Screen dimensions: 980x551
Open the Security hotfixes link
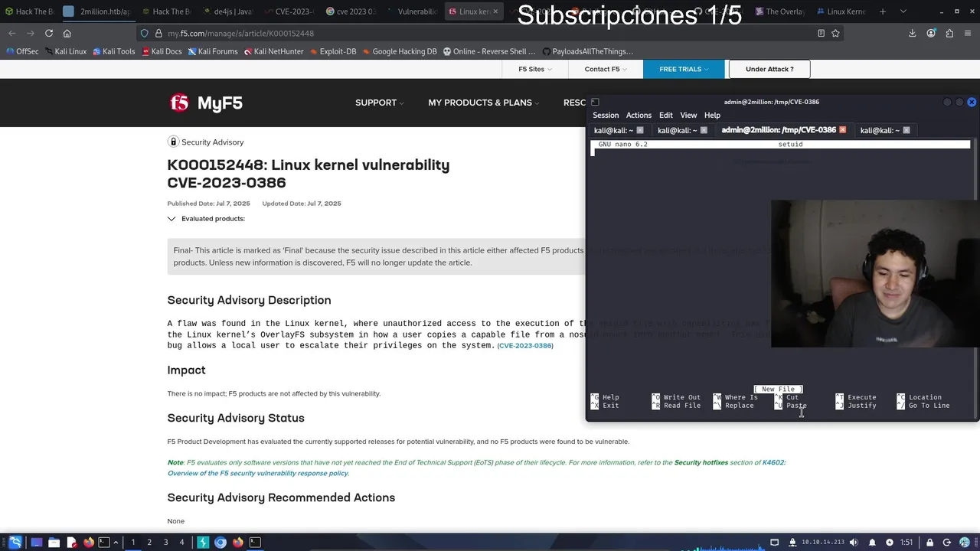click(x=701, y=462)
